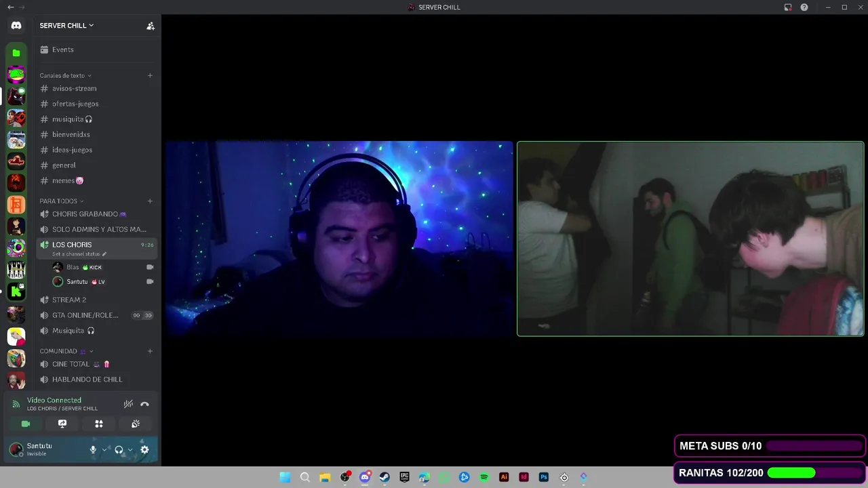The height and width of the screenshot is (488, 868).
Task: Focus the left webcam video tile
Action: coord(339,239)
